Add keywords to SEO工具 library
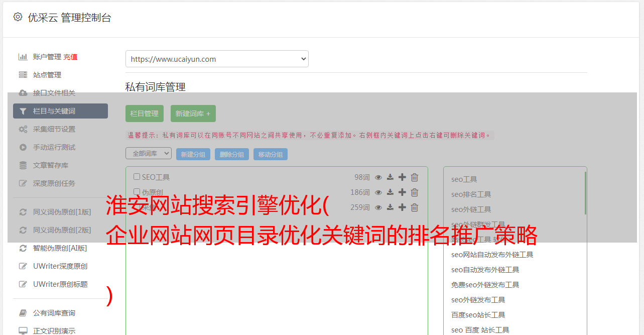Image resolution: width=644 pixels, height=335 pixels. click(x=402, y=177)
